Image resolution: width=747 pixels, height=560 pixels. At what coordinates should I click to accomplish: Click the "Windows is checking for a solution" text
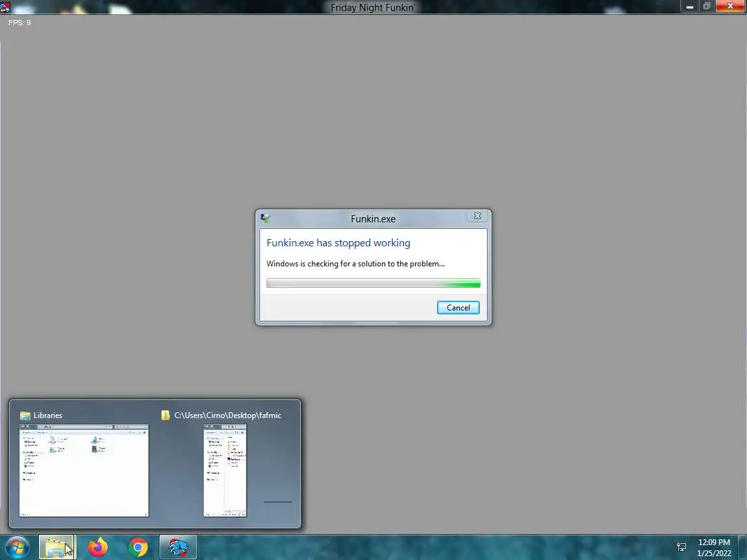(355, 264)
